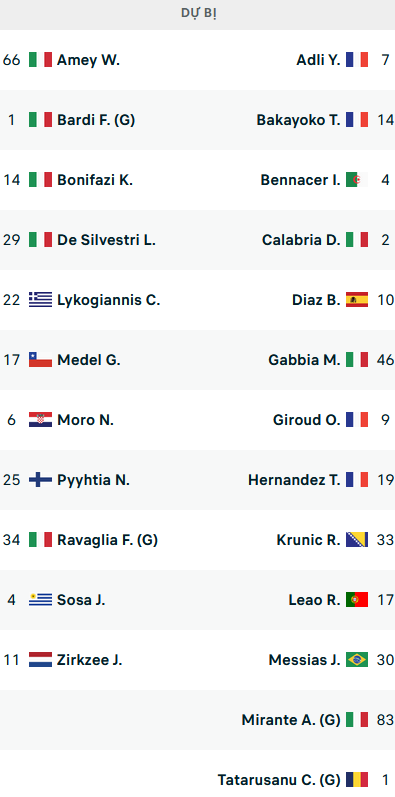Open player Giroud O. profile
Viewport: 395px width, 797px height.
(307, 420)
